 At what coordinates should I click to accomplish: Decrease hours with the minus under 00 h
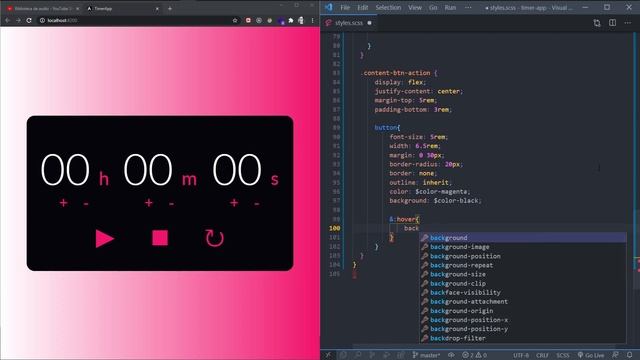click(x=86, y=203)
